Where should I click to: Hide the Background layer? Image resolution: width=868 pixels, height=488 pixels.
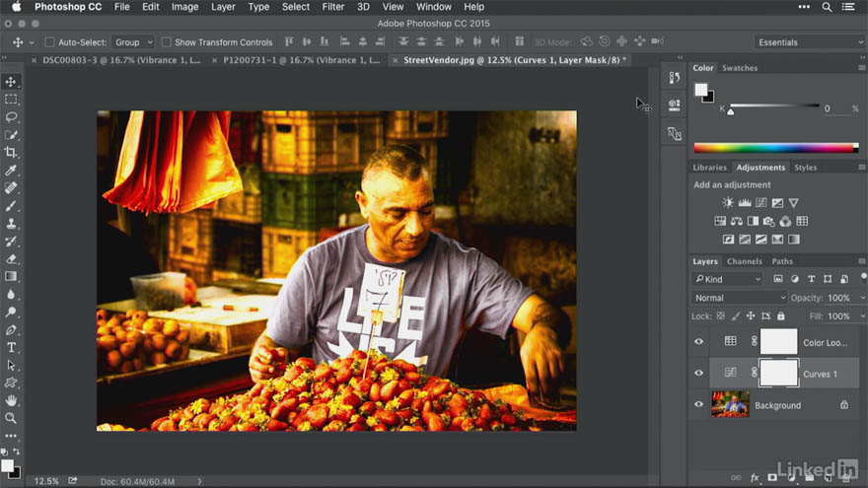coord(698,404)
